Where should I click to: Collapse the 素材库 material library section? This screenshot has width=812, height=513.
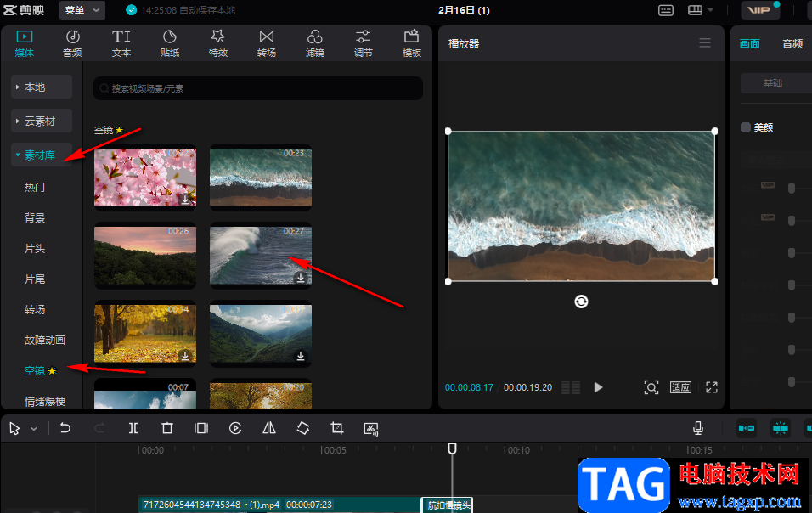click(42, 155)
